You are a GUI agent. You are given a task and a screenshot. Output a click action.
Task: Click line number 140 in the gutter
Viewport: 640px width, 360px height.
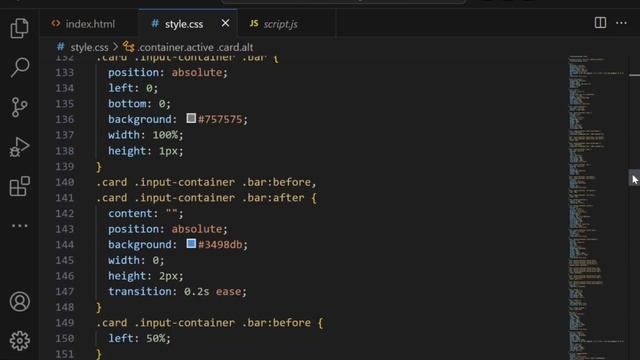(64, 182)
